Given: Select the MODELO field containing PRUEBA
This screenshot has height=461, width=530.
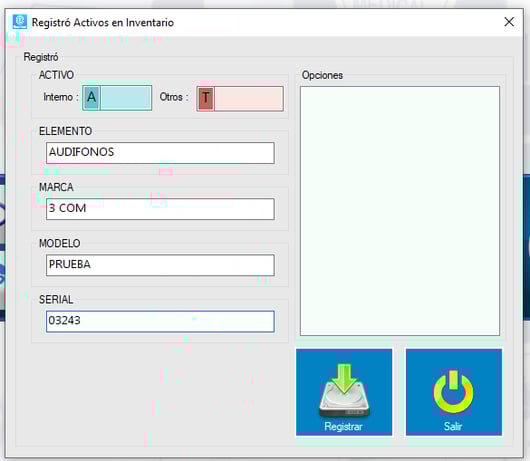Looking at the screenshot, I should click(160, 265).
